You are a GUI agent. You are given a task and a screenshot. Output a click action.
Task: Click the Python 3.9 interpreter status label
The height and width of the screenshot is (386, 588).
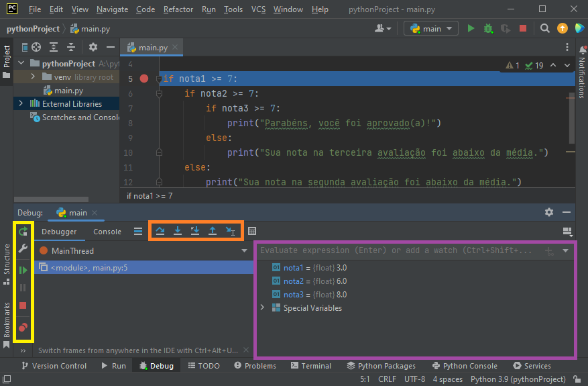click(x=519, y=379)
